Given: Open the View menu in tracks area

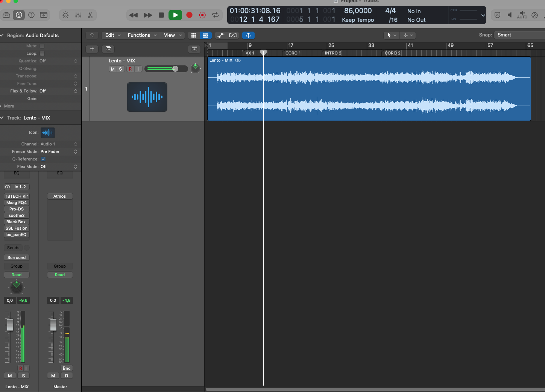Looking at the screenshot, I should click(x=173, y=35).
